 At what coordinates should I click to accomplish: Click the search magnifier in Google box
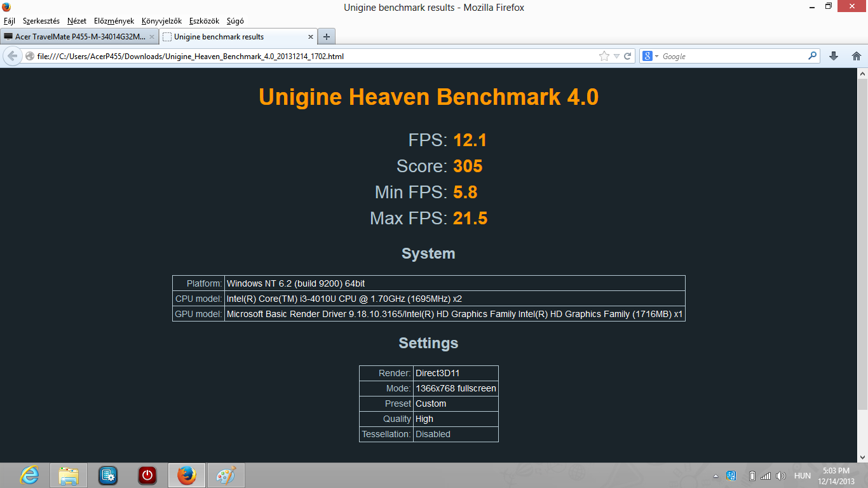click(812, 56)
